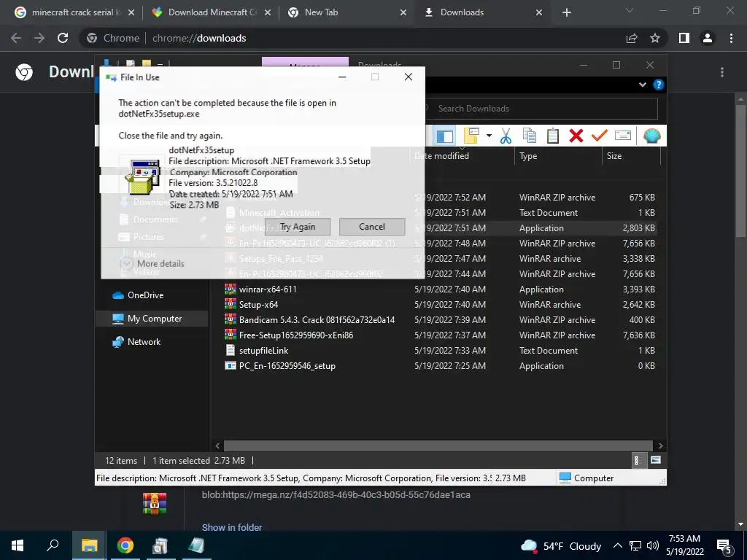Open My Computer in navigation pane
This screenshot has height=560, width=747.
tap(152, 319)
